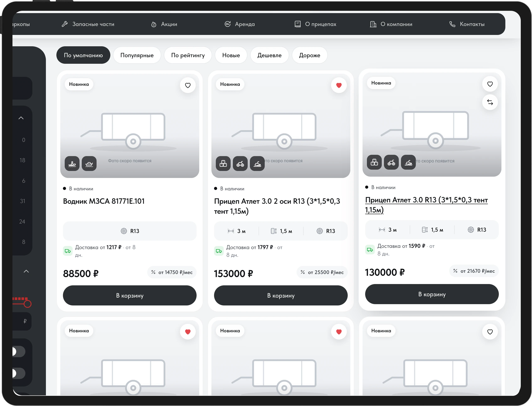Open the Контакты page

[467, 24]
